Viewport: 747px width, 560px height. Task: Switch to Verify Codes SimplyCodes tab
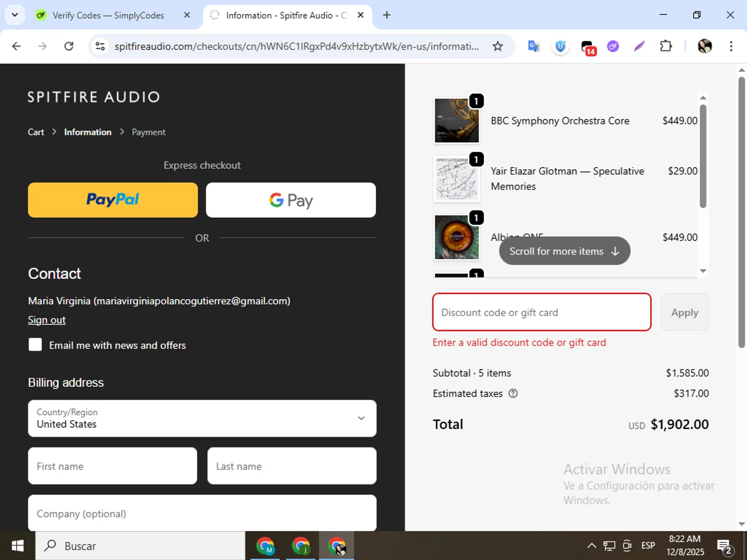(108, 15)
